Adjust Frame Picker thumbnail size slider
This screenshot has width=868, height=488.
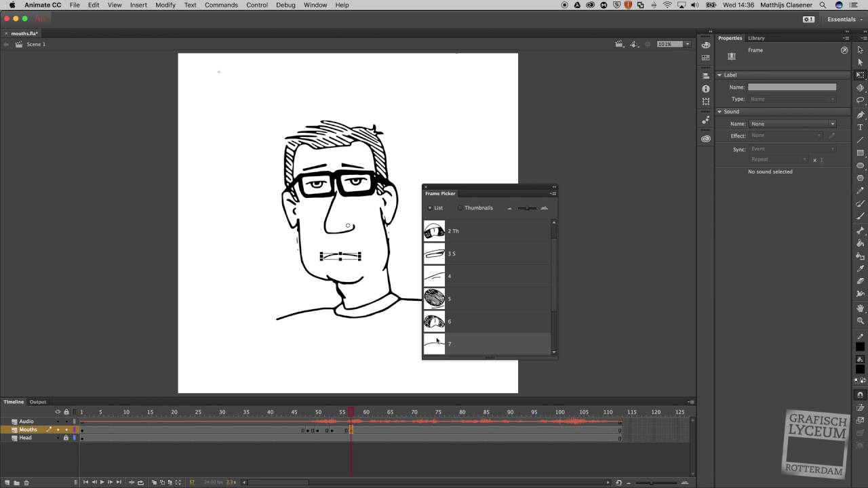click(x=527, y=208)
